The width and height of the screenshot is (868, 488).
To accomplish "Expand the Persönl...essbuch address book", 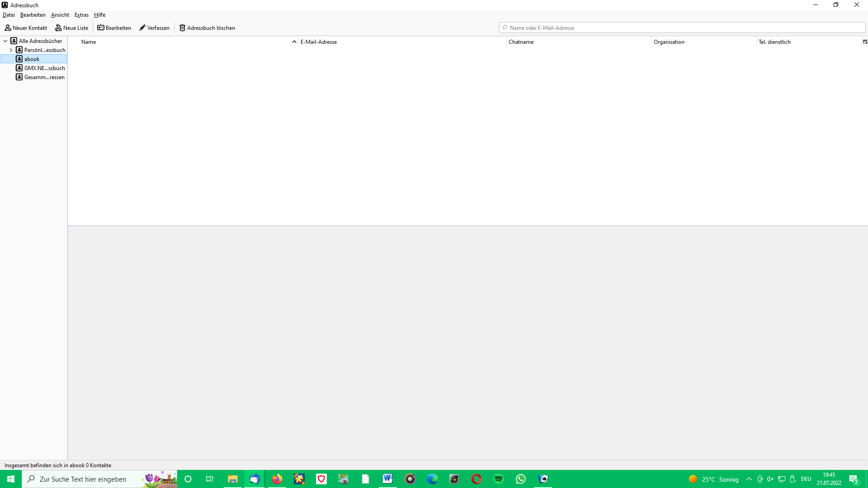I will tap(11, 50).
